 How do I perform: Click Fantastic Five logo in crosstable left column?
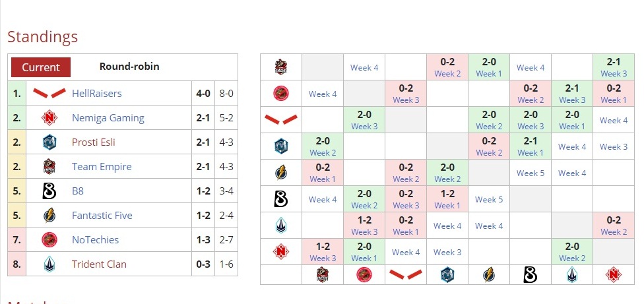click(x=281, y=173)
